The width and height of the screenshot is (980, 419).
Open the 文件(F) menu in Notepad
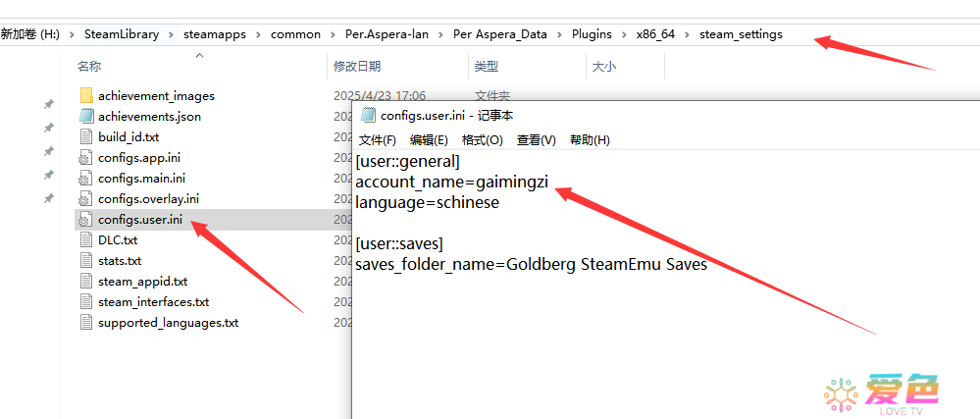click(x=378, y=140)
